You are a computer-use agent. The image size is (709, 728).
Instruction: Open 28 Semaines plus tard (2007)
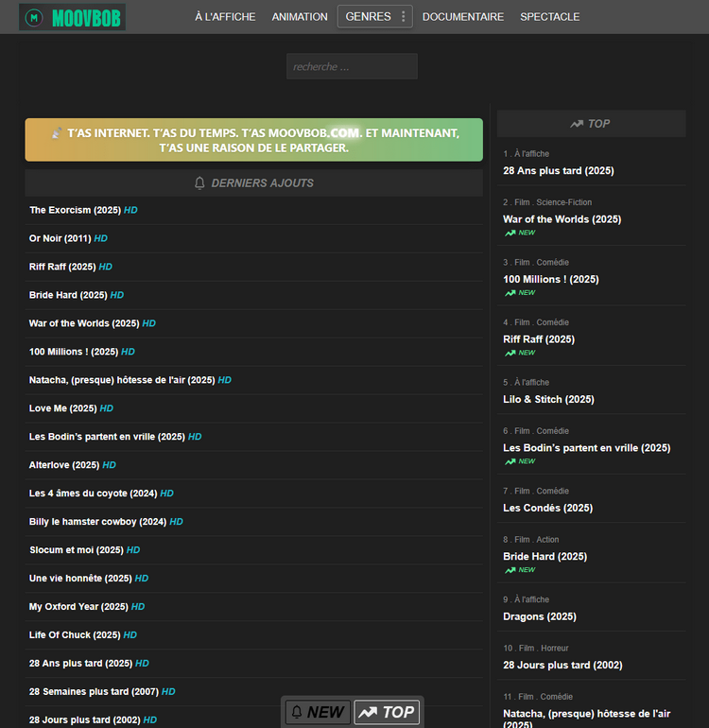coord(94,691)
